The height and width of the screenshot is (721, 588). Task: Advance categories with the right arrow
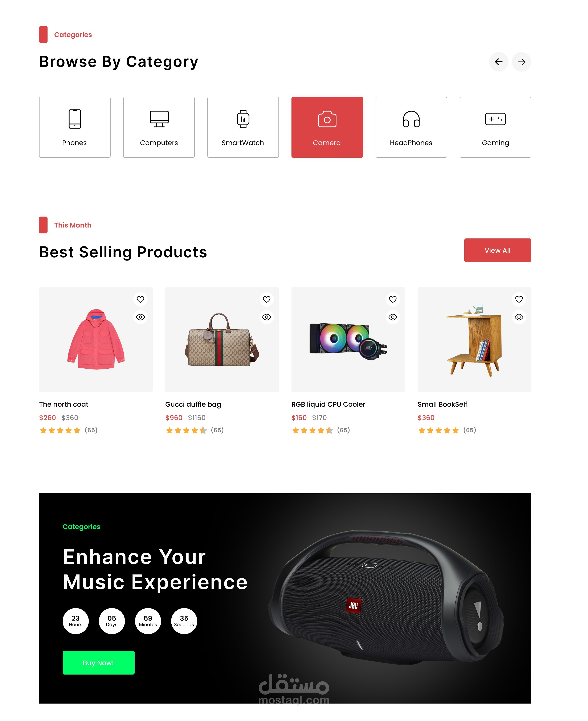(x=521, y=62)
